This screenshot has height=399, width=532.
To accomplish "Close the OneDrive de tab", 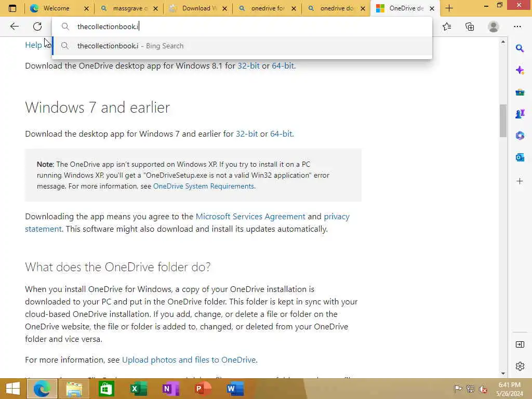I will tap(432, 8).
